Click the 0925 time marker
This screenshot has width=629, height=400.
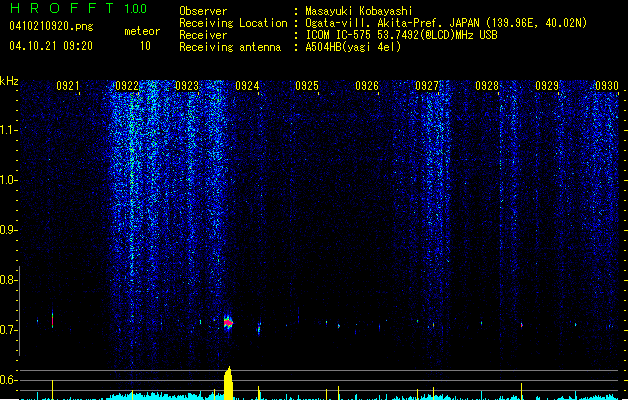pyautogui.click(x=307, y=86)
